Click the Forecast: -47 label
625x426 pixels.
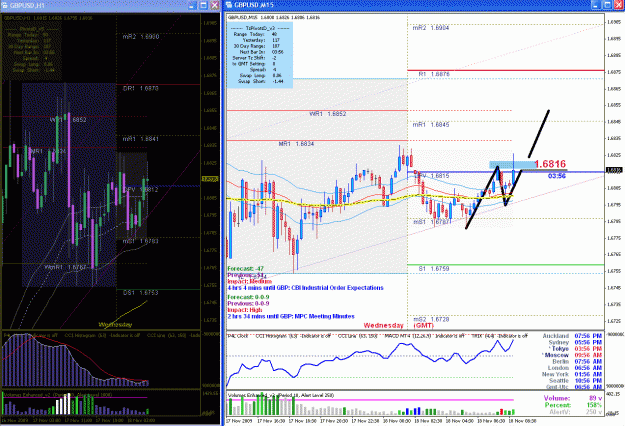point(246,269)
